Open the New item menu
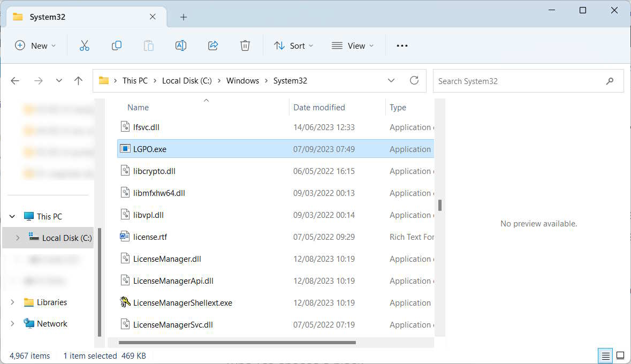631x364 pixels. tap(35, 45)
